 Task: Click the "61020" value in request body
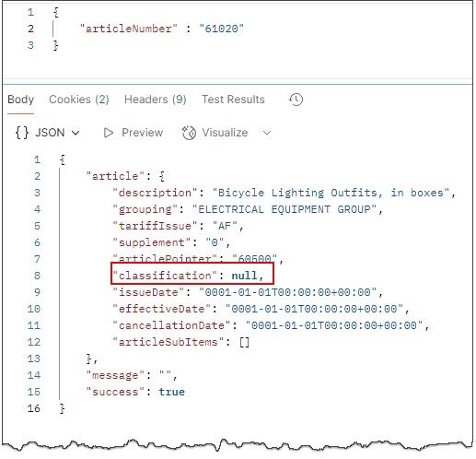coord(221,29)
